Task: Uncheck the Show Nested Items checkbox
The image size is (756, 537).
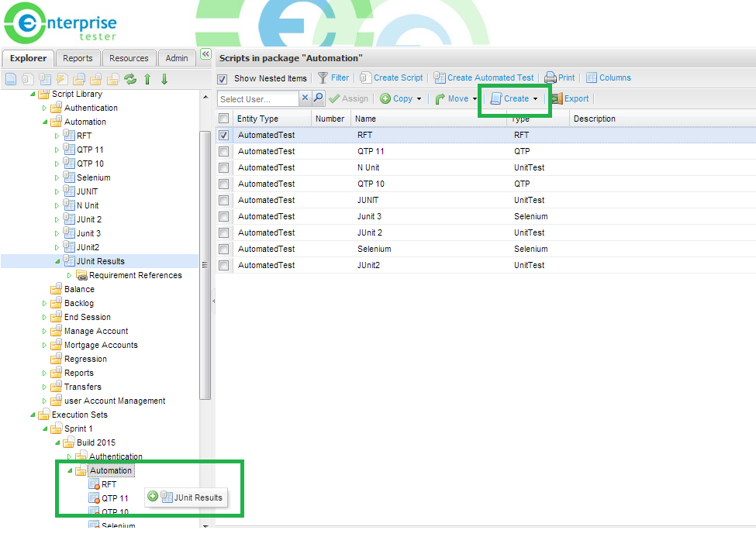Action: pos(223,78)
